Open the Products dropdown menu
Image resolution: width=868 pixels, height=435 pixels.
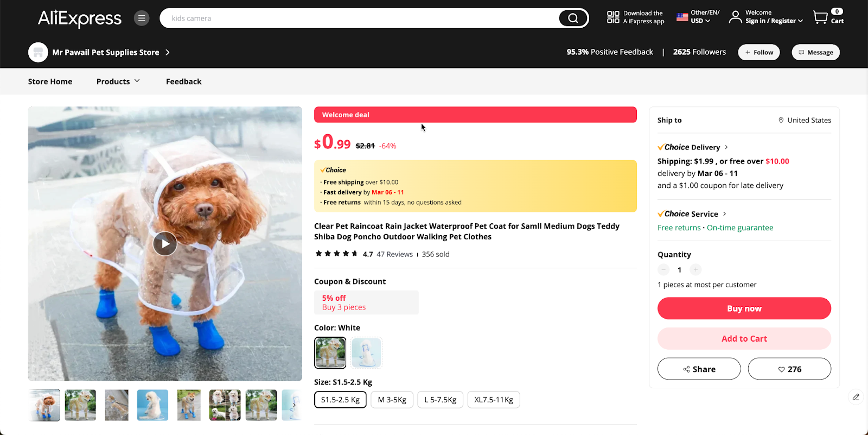point(118,81)
